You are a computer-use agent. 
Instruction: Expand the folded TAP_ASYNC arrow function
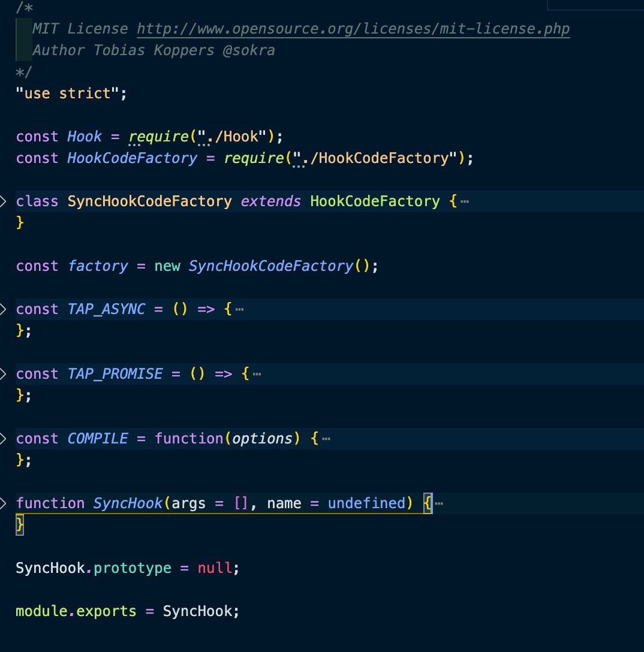[3, 309]
